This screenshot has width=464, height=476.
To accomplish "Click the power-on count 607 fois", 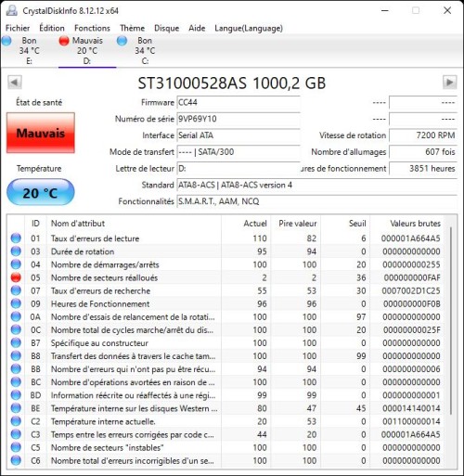I will [x=423, y=152].
